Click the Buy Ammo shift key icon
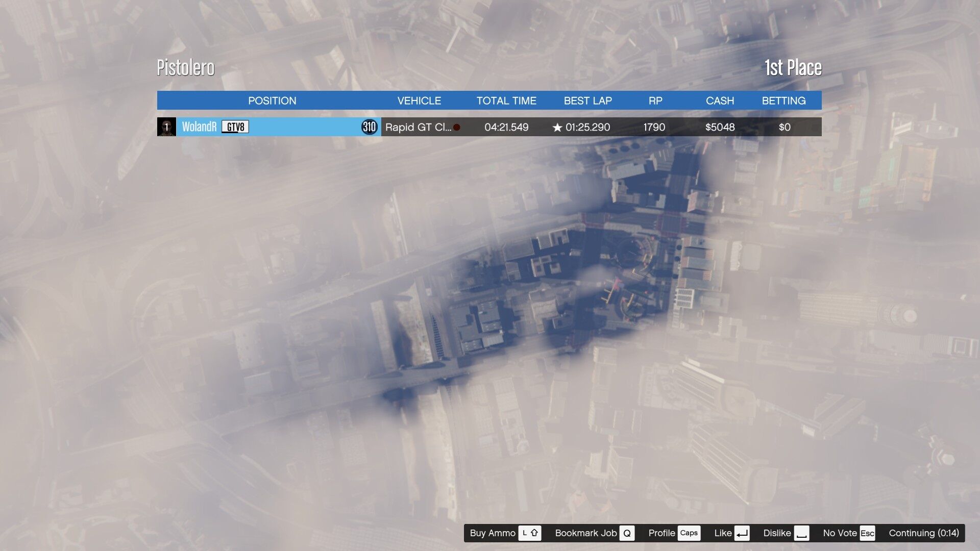980x551 pixels. 530,533
